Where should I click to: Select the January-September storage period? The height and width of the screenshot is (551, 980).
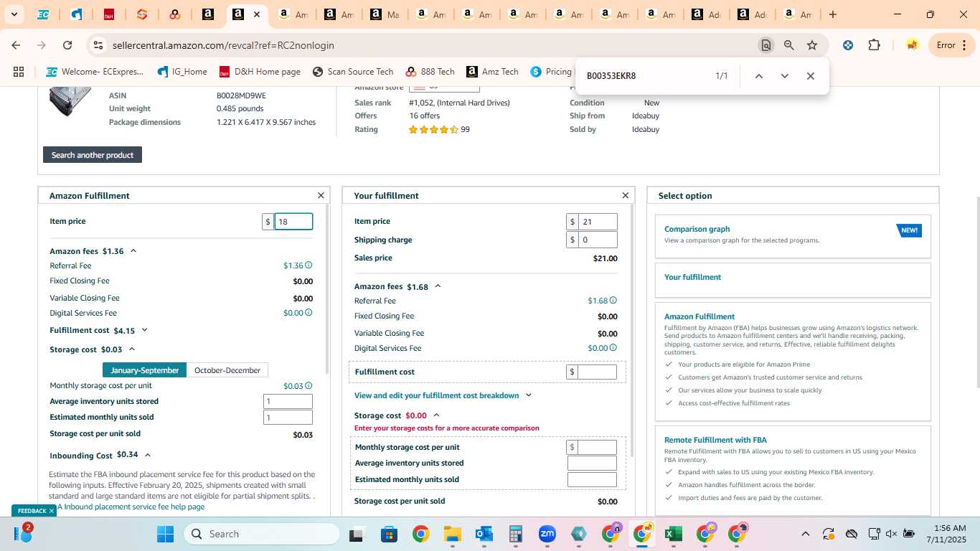pos(144,370)
